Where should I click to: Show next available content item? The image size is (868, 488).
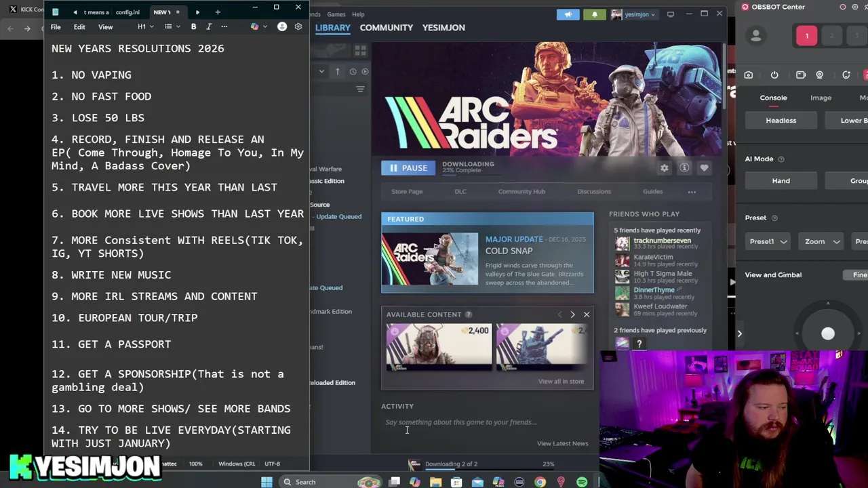point(572,314)
